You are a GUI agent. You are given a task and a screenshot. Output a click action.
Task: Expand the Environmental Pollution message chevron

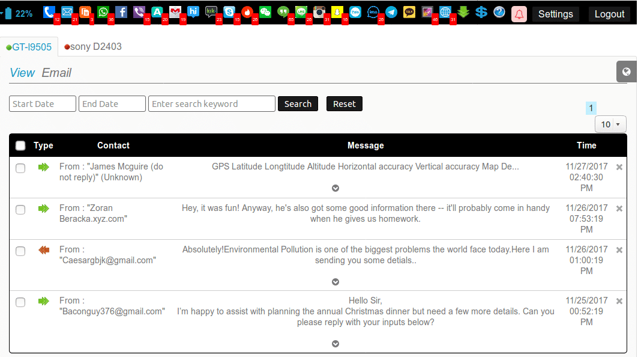tap(336, 282)
